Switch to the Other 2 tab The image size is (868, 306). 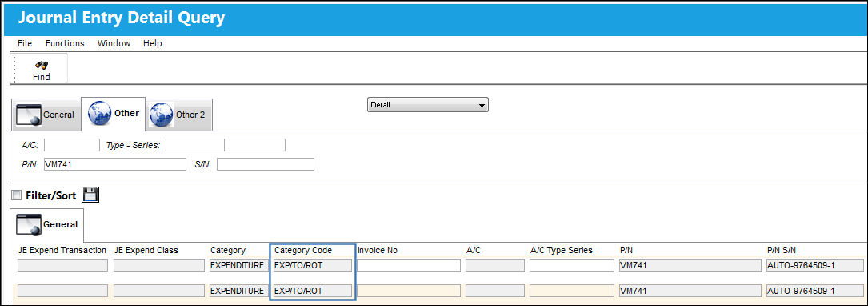click(x=179, y=115)
